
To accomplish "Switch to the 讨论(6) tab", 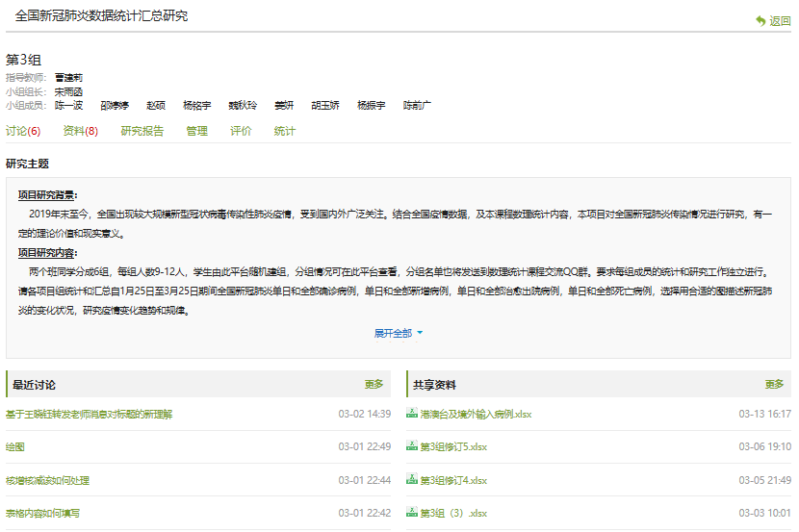I will click(x=23, y=131).
